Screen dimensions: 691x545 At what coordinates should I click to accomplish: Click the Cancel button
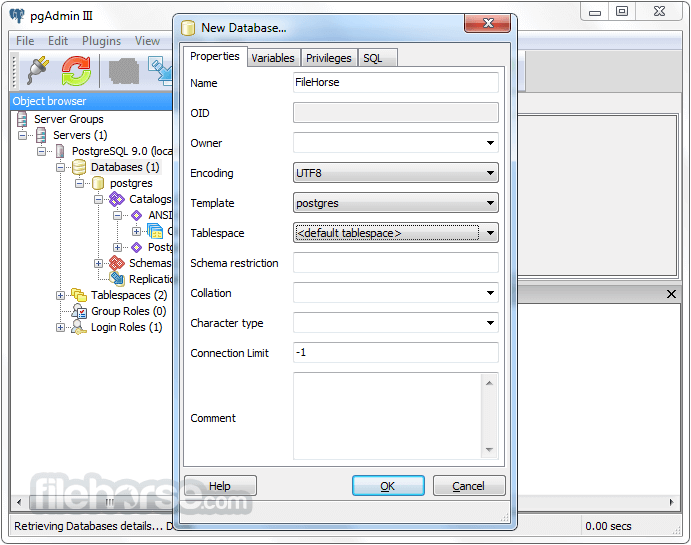(468, 486)
